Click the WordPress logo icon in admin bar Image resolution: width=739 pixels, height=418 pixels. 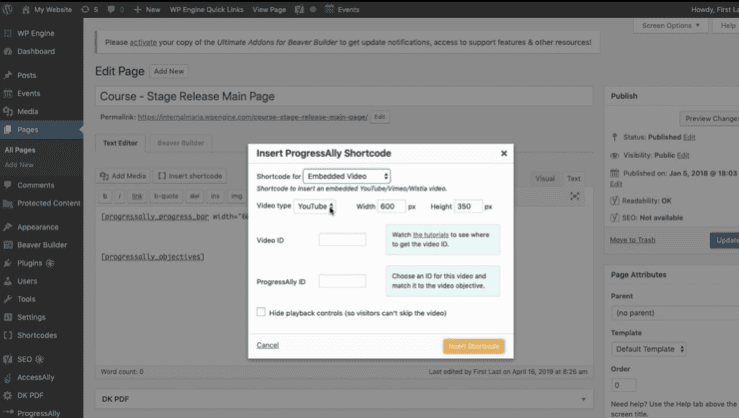(7, 9)
